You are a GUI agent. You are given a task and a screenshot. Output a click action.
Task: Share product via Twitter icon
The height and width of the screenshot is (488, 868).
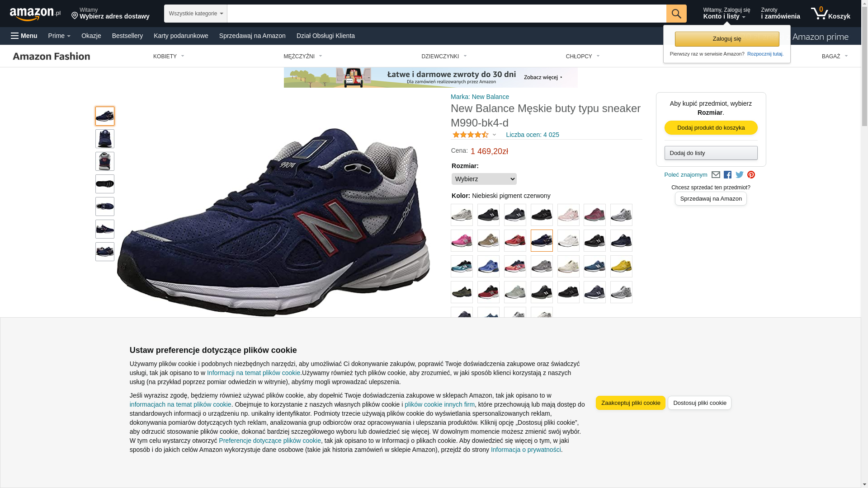(x=739, y=175)
